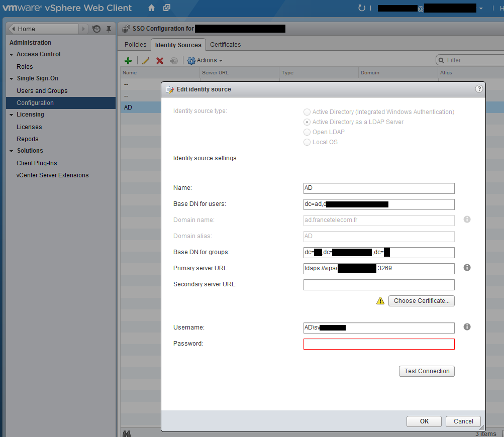View the Primary server URL info icon

[467, 268]
